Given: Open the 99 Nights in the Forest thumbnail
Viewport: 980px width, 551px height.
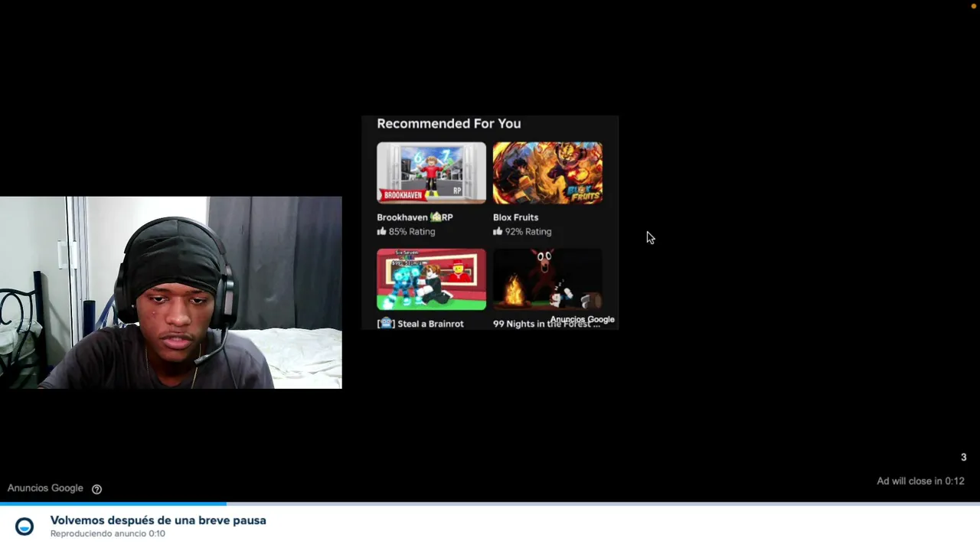Looking at the screenshot, I should 547,279.
